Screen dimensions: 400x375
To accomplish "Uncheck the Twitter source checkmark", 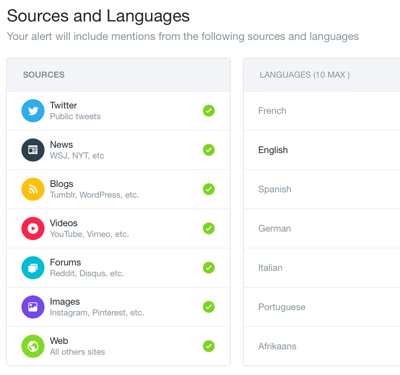I will 209,111.
